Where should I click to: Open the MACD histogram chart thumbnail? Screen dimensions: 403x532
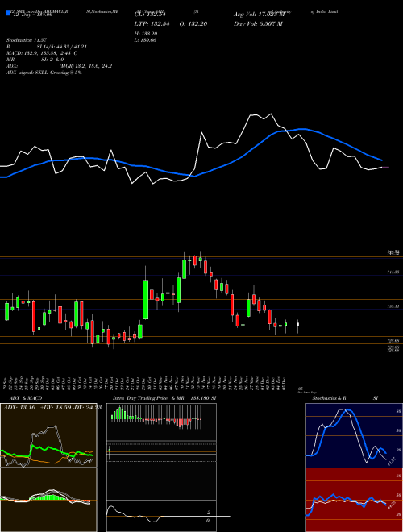point(48,500)
